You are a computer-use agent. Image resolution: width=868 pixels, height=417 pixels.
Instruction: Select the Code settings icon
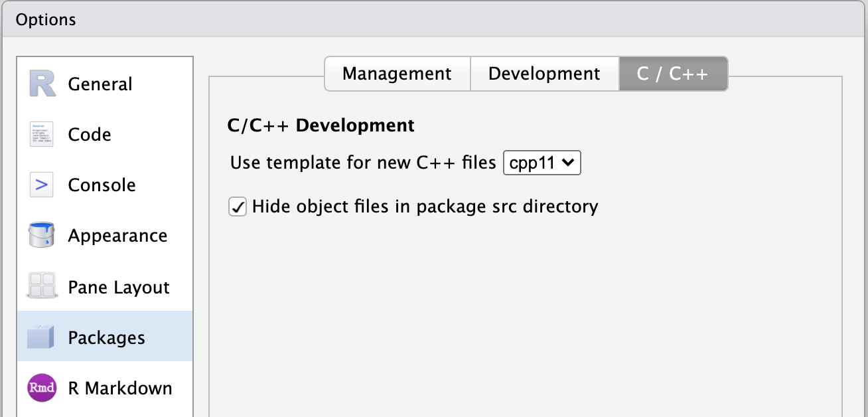pos(40,134)
